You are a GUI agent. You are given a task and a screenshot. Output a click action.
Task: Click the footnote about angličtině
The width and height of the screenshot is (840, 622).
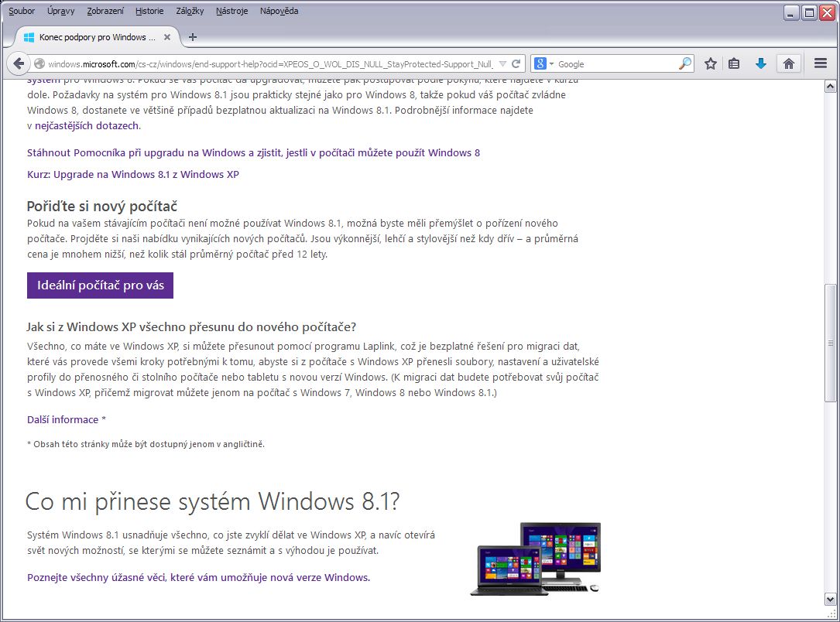point(146,444)
